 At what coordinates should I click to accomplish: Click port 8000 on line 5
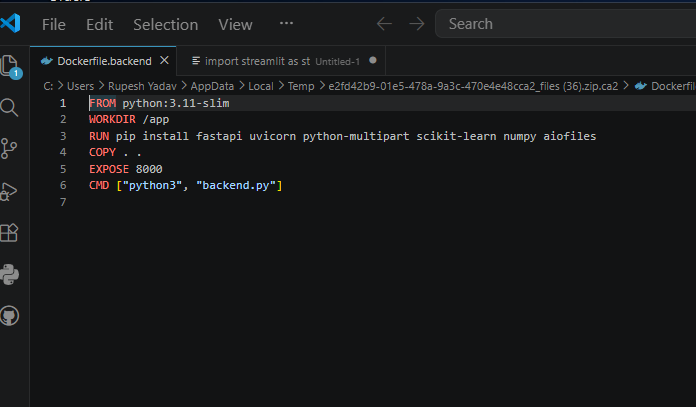tap(149, 169)
